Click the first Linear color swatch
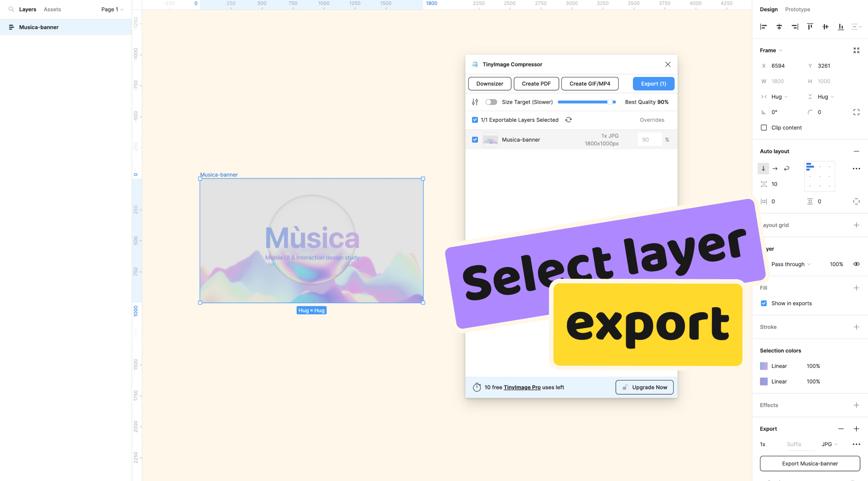Screen dimensions: 868x481 click(x=764, y=366)
